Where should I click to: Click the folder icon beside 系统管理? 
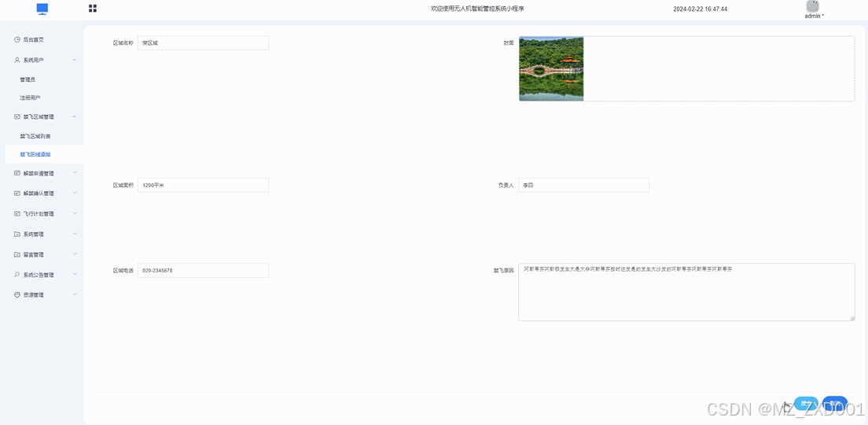pos(17,235)
